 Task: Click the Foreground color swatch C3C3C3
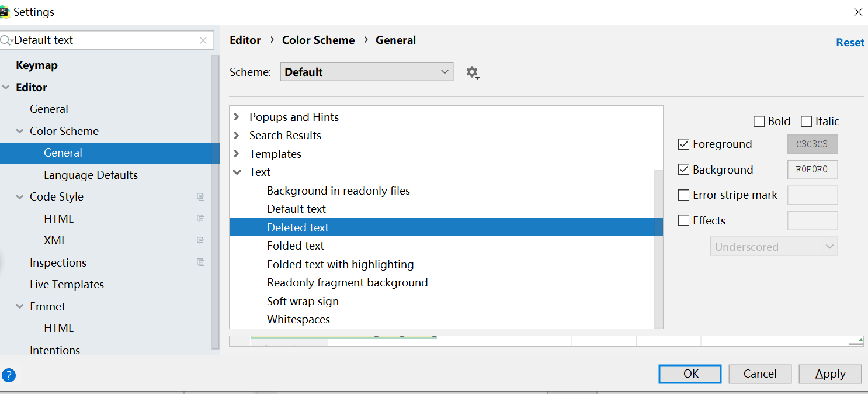(813, 144)
